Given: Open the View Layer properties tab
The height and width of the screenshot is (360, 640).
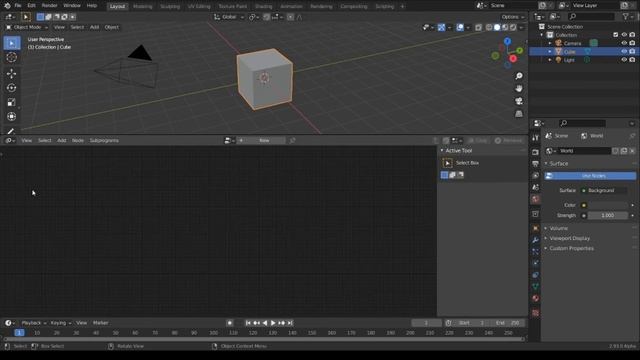Looking at the screenshot, I should (x=536, y=176).
